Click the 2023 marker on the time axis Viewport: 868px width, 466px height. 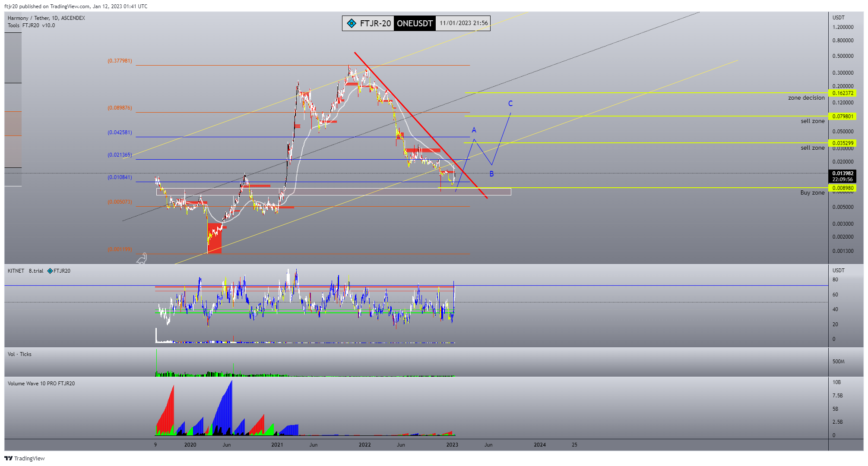pyautogui.click(x=452, y=445)
